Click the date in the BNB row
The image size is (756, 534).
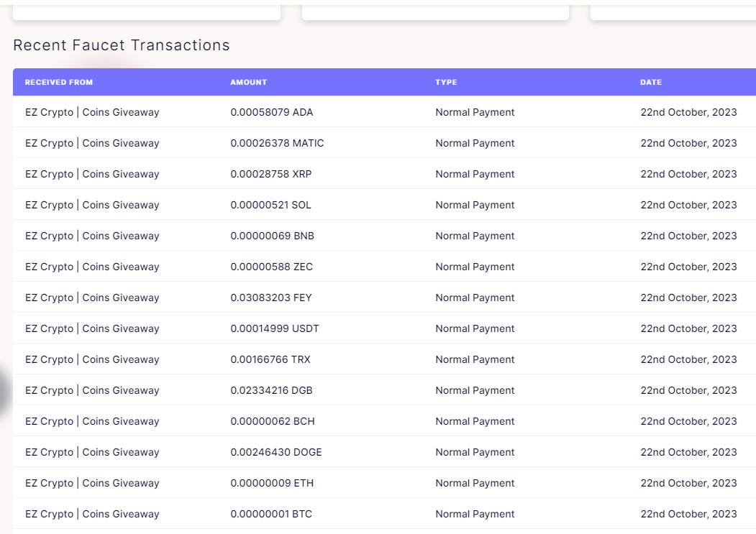[688, 236]
